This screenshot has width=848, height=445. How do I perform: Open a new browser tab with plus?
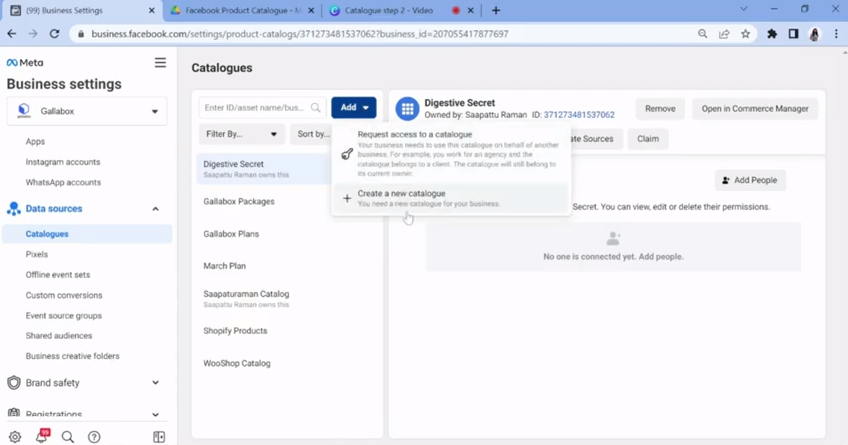pyautogui.click(x=495, y=10)
